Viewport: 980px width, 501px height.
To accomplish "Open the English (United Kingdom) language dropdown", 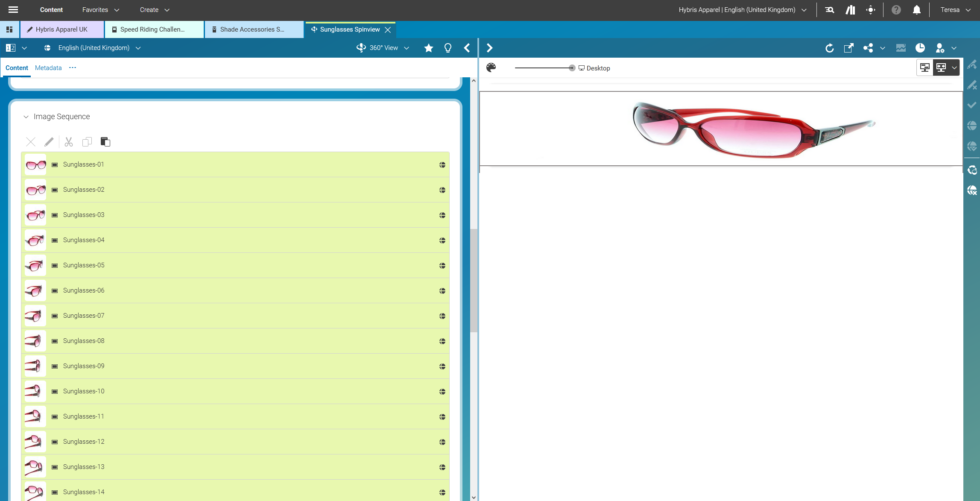I will (94, 48).
